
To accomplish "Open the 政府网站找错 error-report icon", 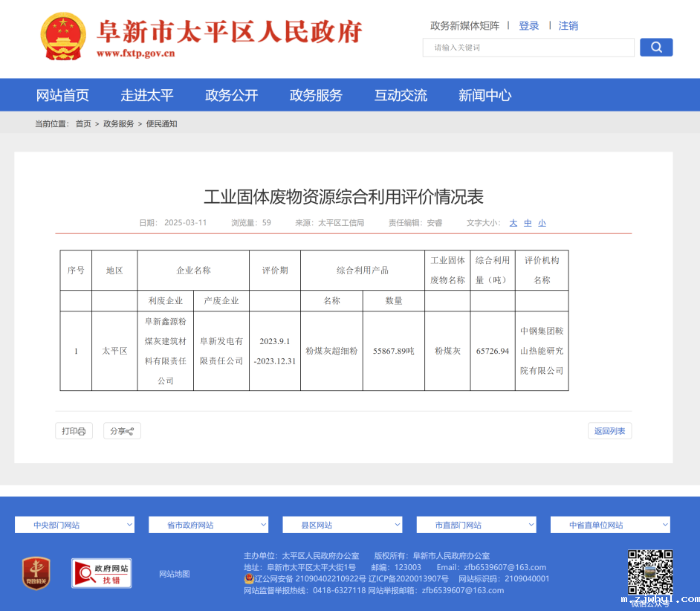I will point(101,573).
